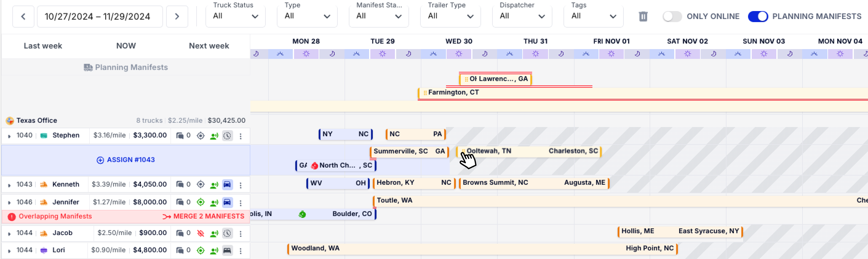The width and height of the screenshot is (868, 259).
Task: Click the trash delete icon in toolbar
Action: click(x=643, y=17)
